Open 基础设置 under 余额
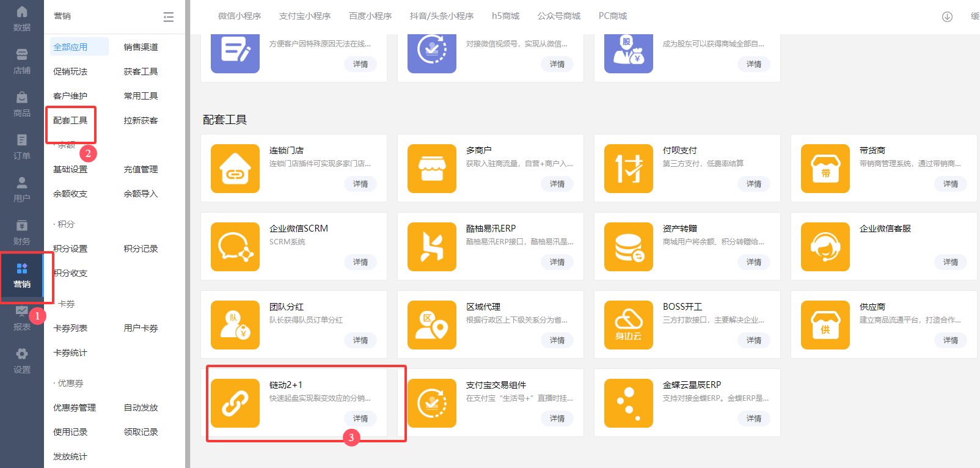 pyautogui.click(x=70, y=169)
